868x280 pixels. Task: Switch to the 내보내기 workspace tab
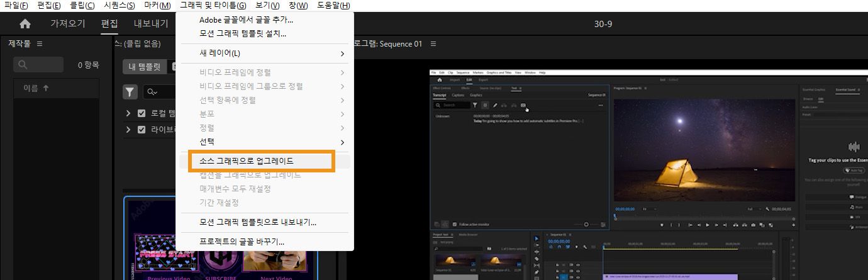tap(151, 24)
